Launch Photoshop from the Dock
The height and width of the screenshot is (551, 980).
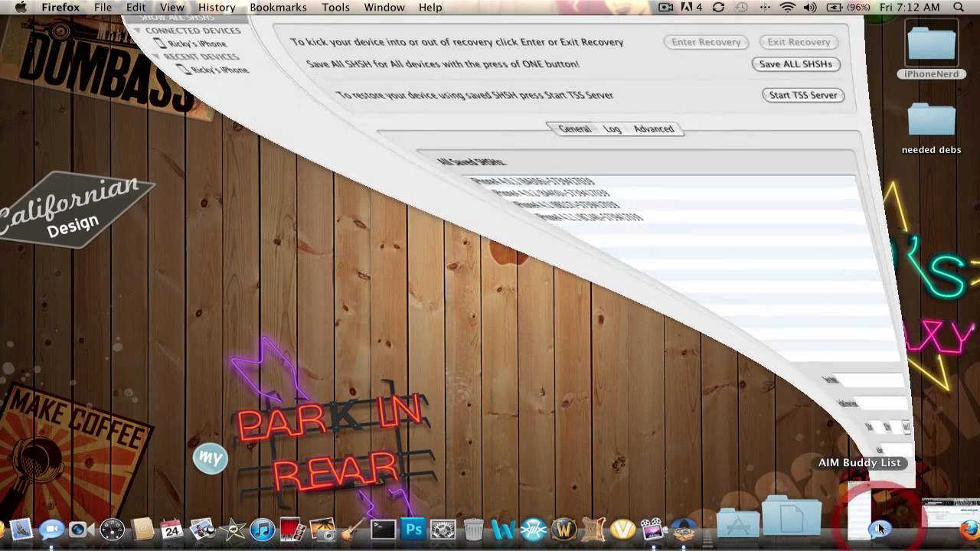[413, 529]
